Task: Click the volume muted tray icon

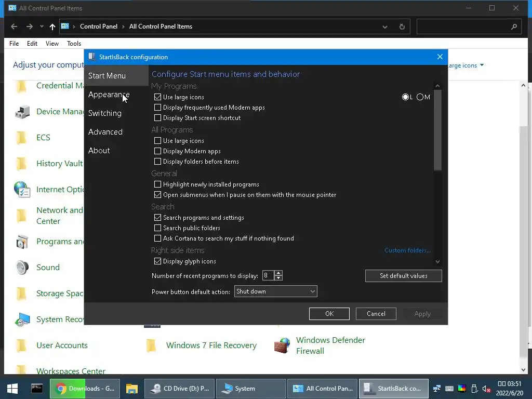Action: pyautogui.click(x=486, y=389)
